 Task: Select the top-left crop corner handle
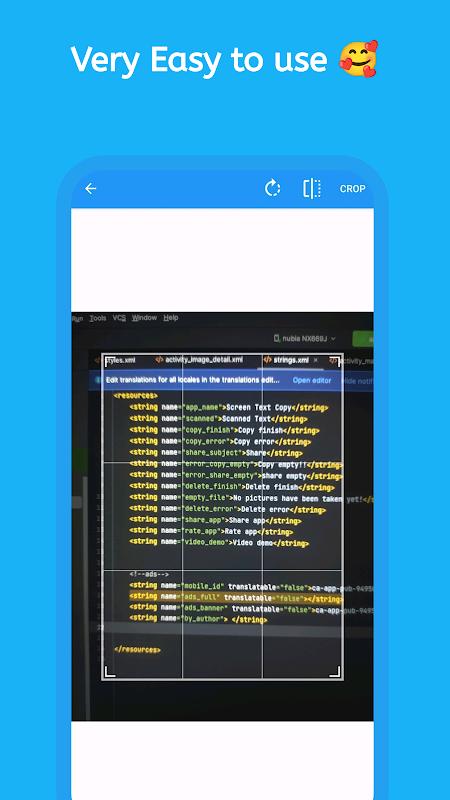108,360
